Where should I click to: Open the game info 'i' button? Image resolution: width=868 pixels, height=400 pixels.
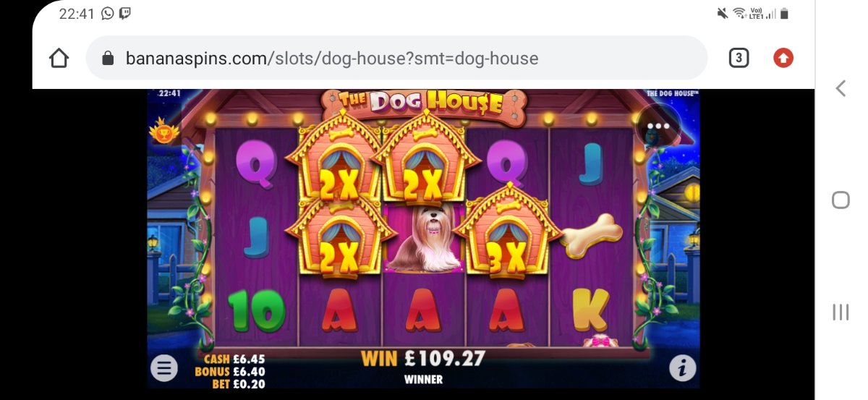(x=682, y=368)
